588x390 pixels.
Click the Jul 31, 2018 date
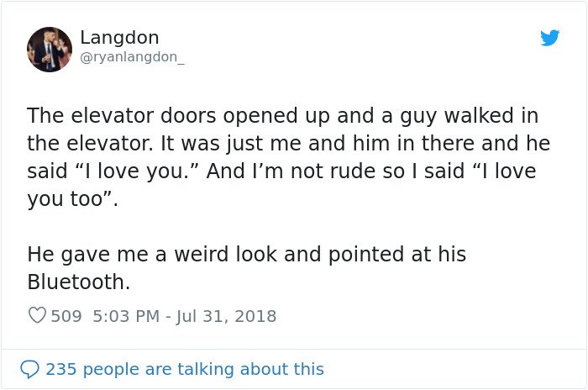226,316
